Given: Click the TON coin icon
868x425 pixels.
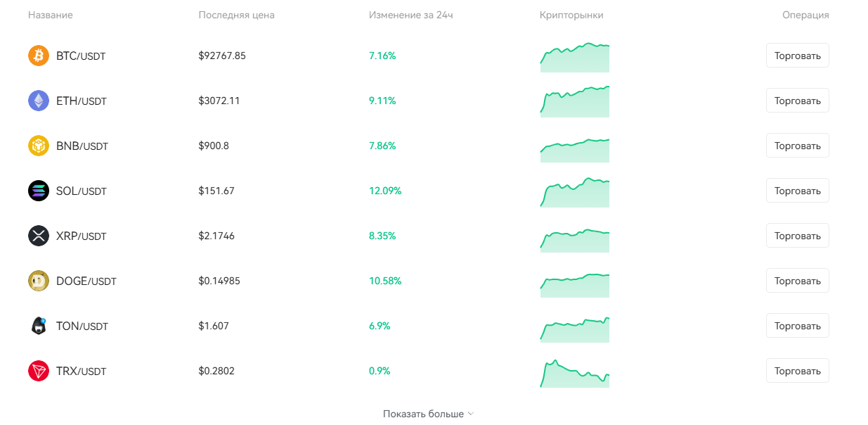Looking at the screenshot, I should pos(39,326).
